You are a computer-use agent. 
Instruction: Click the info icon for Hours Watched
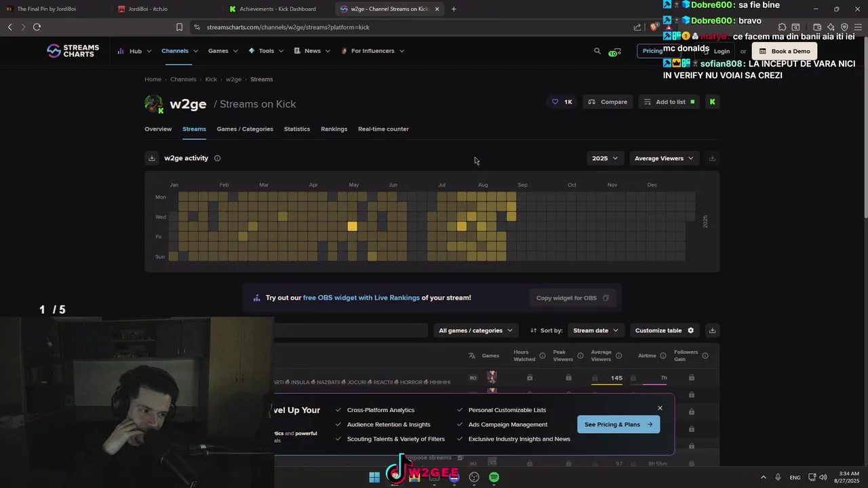[542, 355]
